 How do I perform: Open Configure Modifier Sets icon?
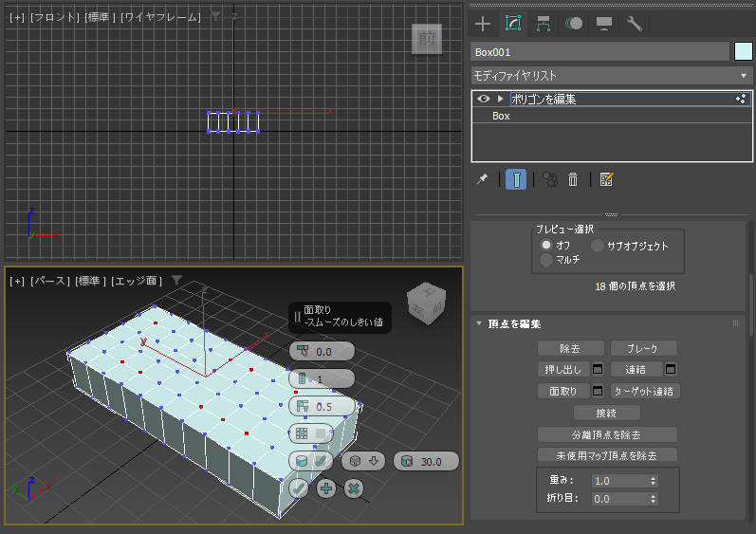606,180
